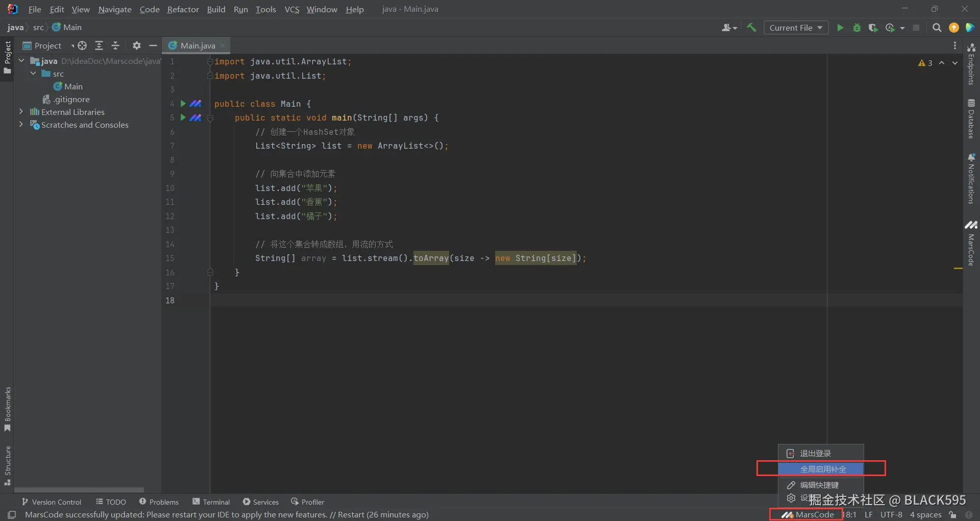The width and height of the screenshot is (980, 521).
Task: Open the tool windows quick-access icon in status bar
Action: click(12, 514)
